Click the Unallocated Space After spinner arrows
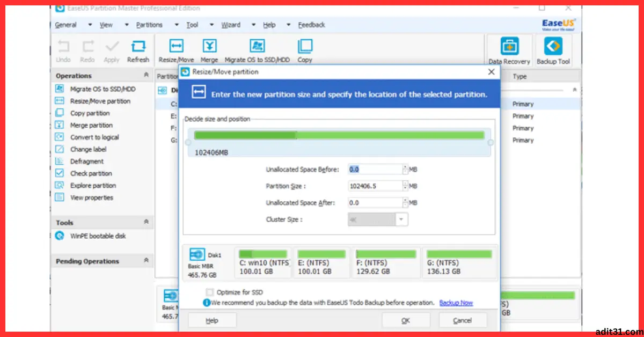Image resolution: width=644 pixels, height=337 pixels. point(405,203)
